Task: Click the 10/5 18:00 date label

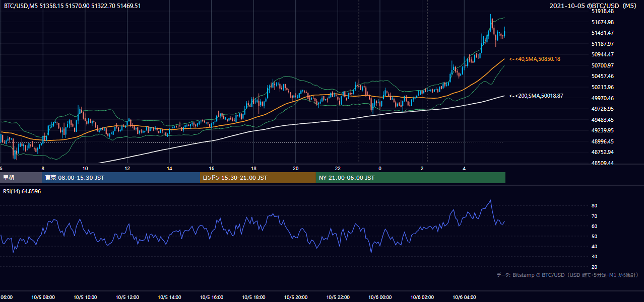Action: tap(253, 297)
